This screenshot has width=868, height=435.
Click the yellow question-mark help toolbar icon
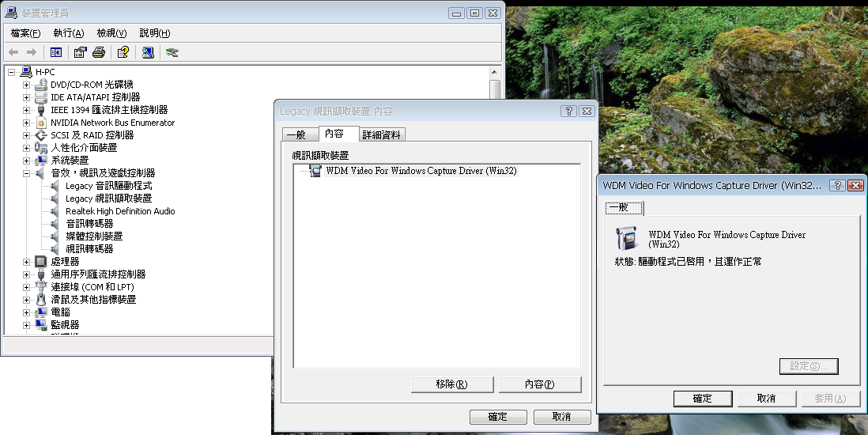(x=123, y=52)
